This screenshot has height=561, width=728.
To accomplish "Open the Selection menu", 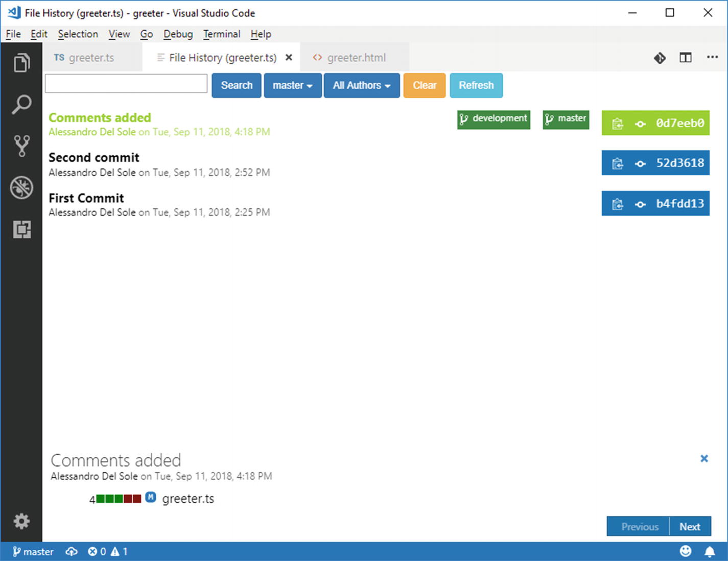I will pyautogui.click(x=78, y=34).
